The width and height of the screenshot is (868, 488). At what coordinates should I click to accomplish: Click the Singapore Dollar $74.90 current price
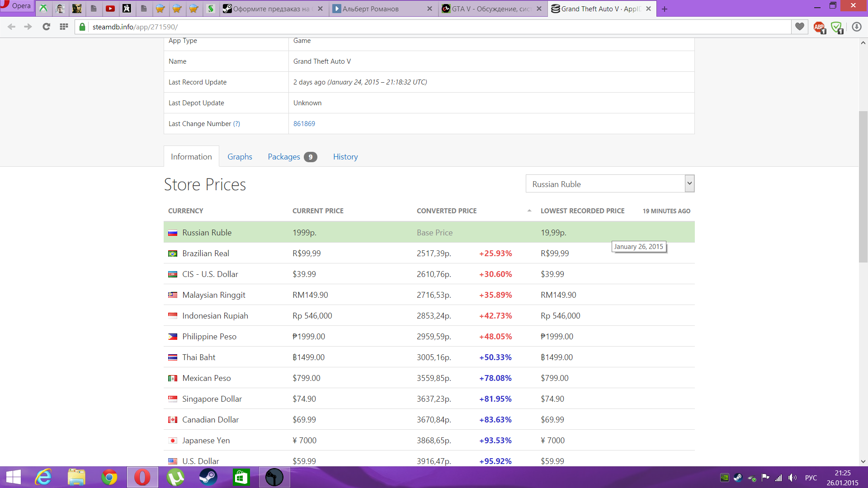304,399
